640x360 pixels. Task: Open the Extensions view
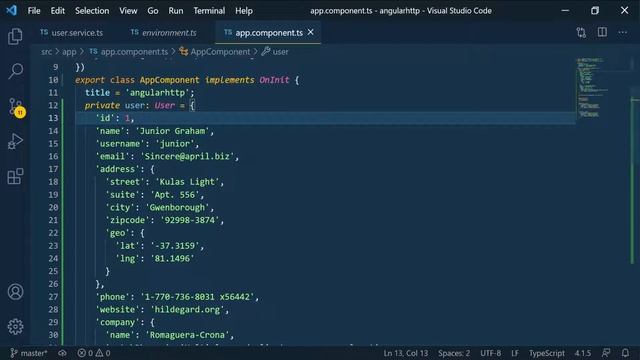15,176
